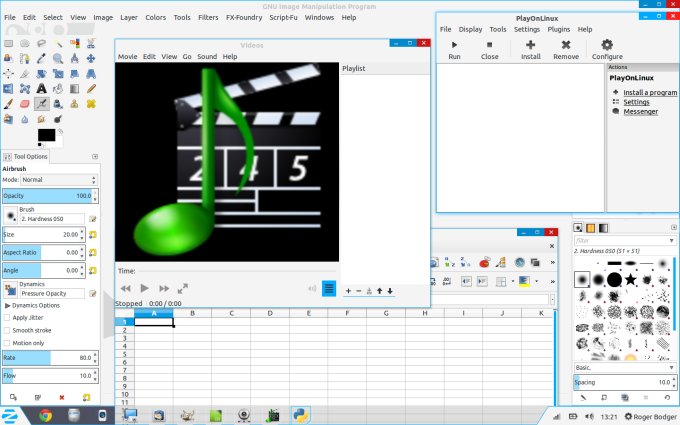The height and width of the screenshot is (425, 680).
Task: Open Configure in PlayOnLinux toolbar
Action: pos(606,49)
